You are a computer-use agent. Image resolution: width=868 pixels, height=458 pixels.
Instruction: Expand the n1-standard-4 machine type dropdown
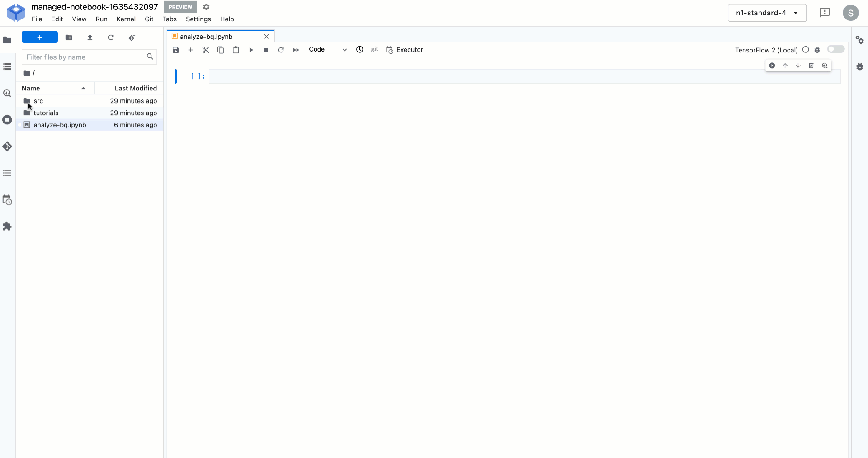pos(767,13)
